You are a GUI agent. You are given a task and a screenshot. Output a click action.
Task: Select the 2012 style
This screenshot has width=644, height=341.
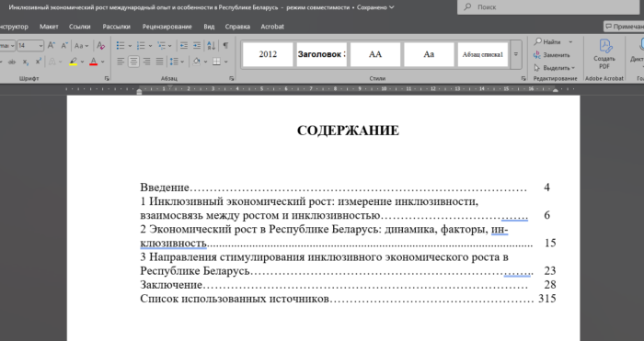268,54
